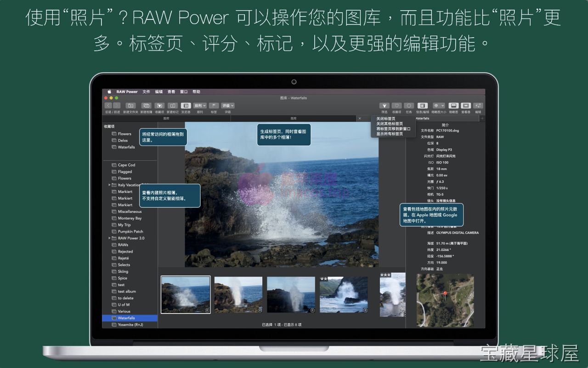Click the album icon beside Selects

(114, 265)
